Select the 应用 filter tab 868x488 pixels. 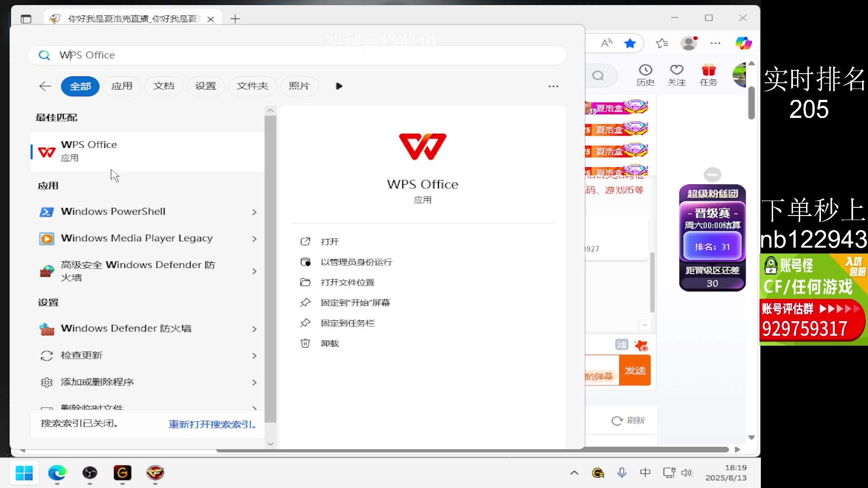tap(122, 86)
